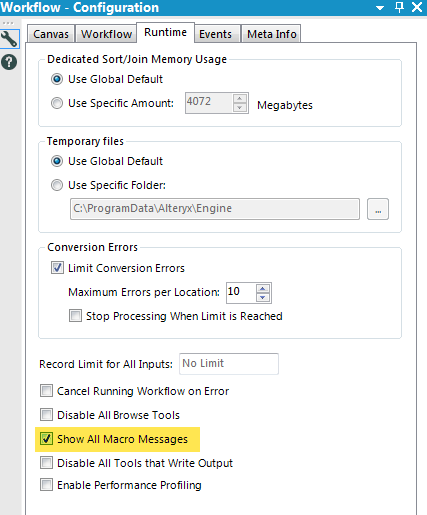Click the temporary folder path field
Image resolution: width=427 pixels, height=515 pixels.
point(215,209)
